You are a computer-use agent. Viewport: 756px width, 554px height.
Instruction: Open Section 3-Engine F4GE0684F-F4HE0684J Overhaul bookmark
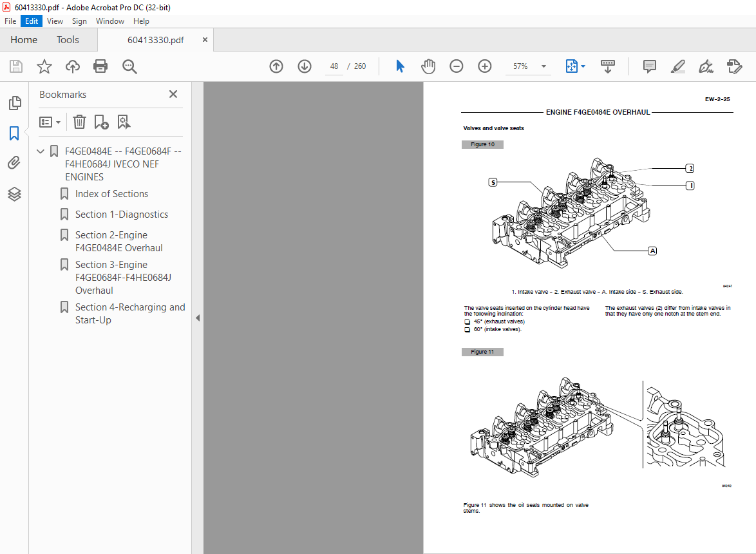tap(123, 278)
